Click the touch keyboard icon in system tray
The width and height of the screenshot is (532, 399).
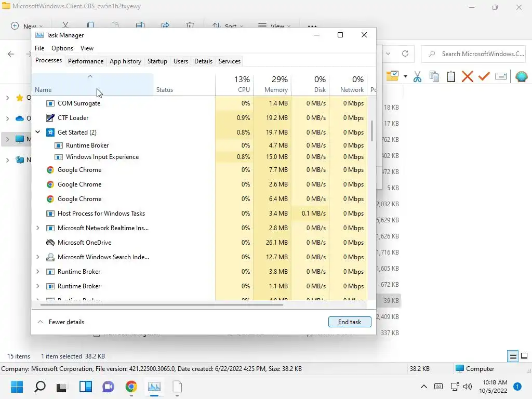click(x=438, y=387)
